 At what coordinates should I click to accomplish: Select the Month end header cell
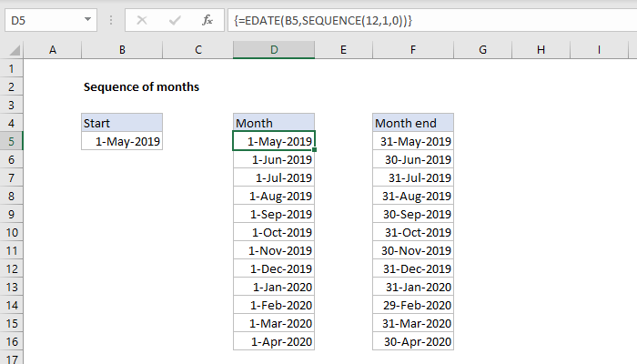[x=412, y=123]
